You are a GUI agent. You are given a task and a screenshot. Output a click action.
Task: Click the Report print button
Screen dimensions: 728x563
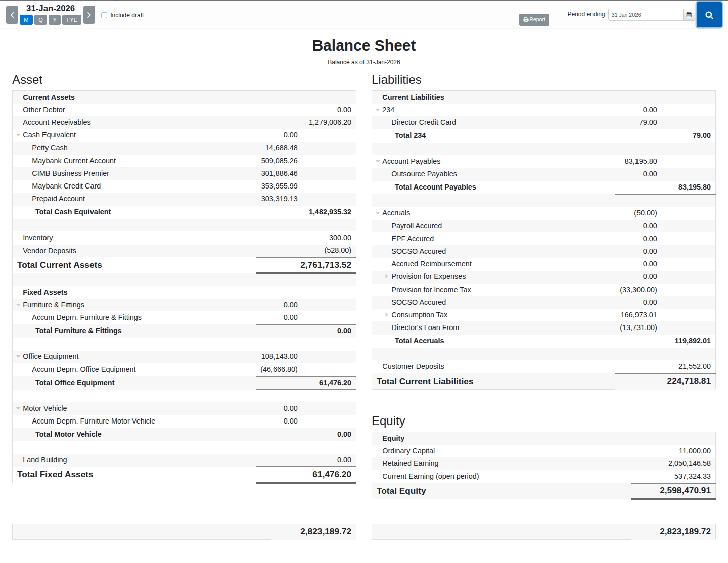pos(534,20)
